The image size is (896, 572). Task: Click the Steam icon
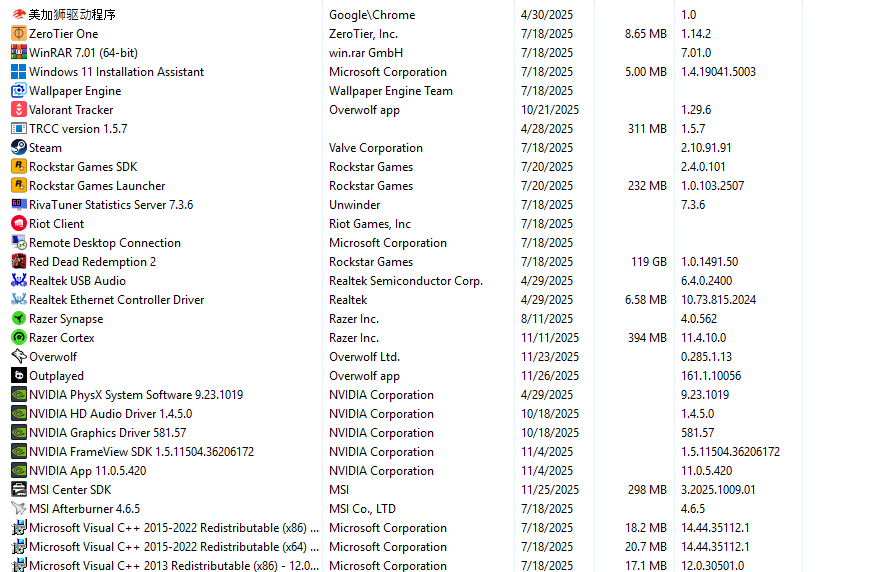[19, 147]
